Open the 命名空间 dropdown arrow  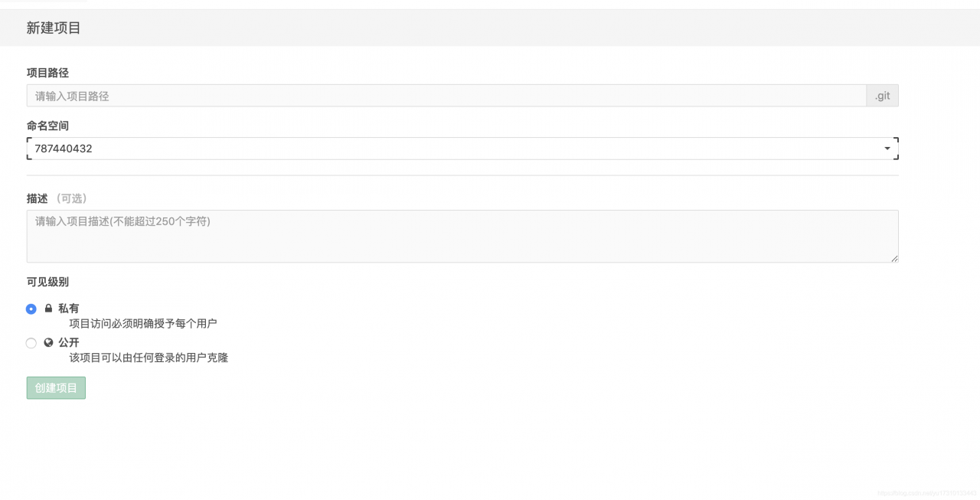(887, 149)
